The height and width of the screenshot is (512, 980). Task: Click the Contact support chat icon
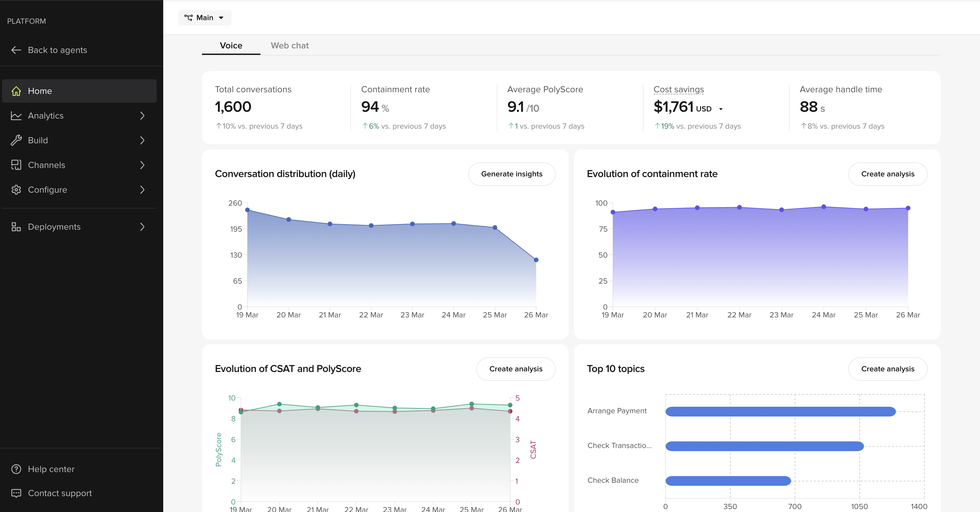click(16, 493)
